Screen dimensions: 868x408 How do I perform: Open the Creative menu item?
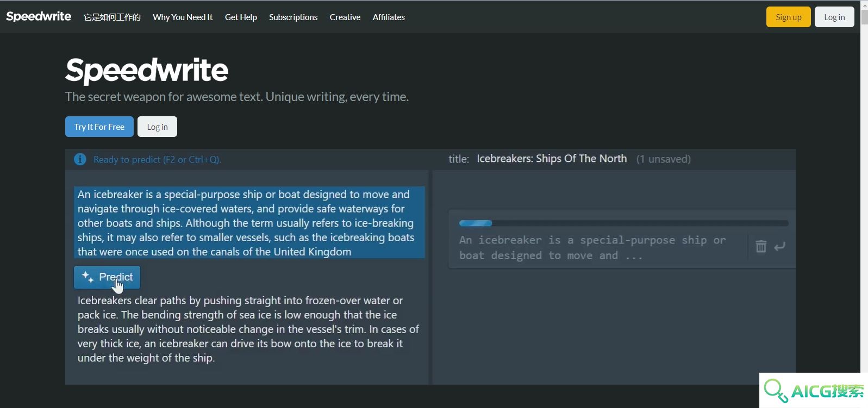click(345, 17)
